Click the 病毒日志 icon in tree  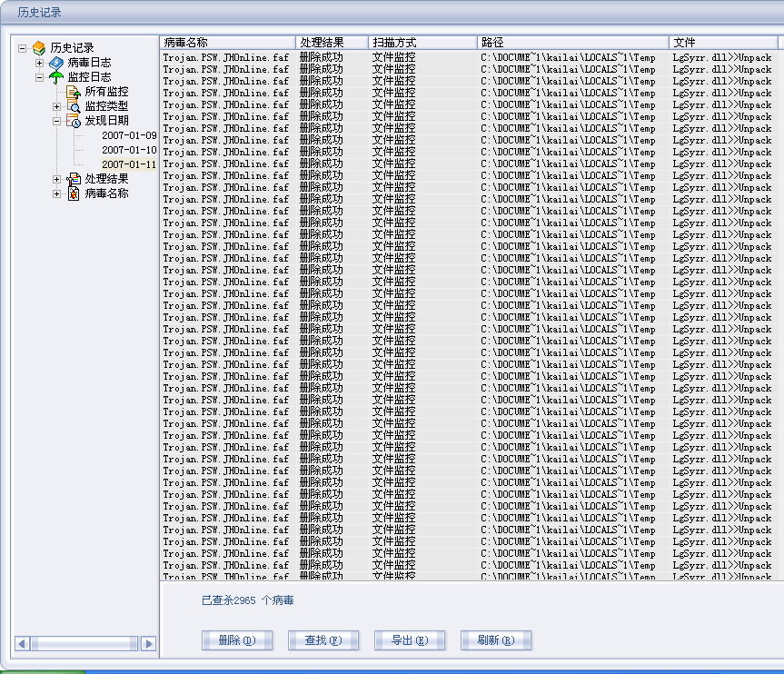[56, 63]
